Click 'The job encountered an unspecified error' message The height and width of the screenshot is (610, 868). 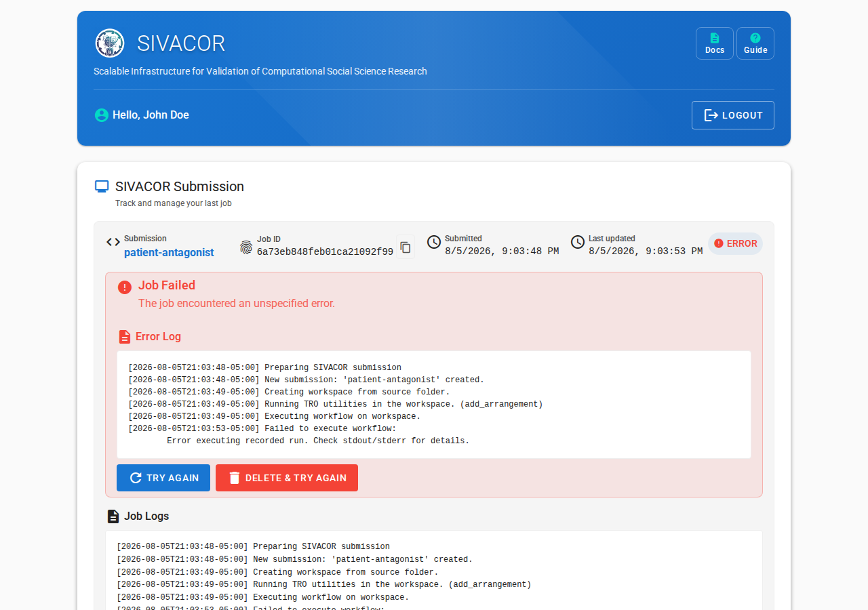point(237,304)
